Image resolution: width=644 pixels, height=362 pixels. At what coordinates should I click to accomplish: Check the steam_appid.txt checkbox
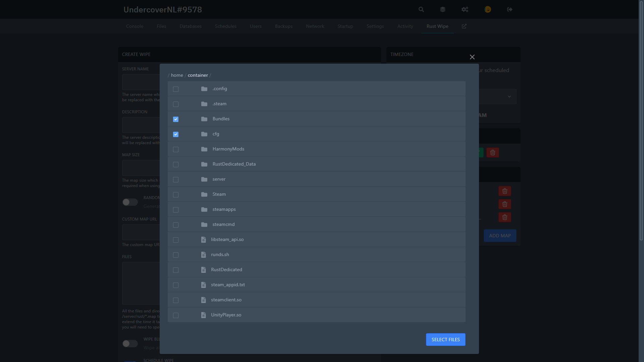pyautogui.click(x=176, y=285)
